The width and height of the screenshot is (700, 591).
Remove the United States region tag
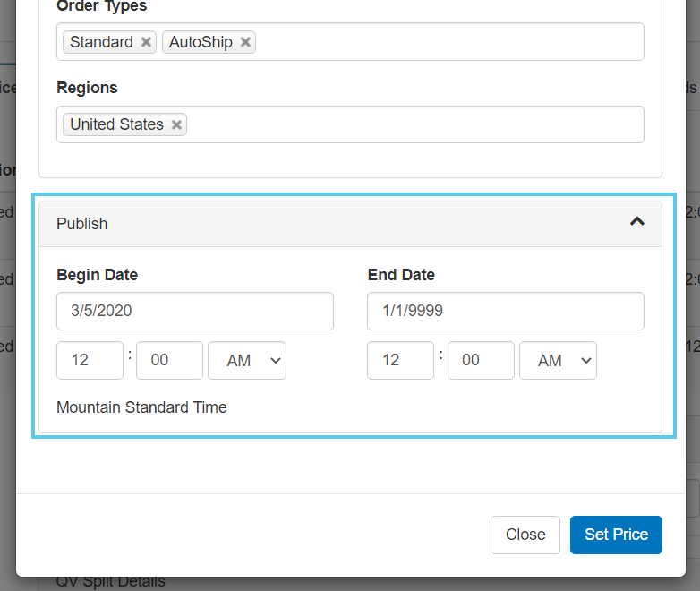click(176, 124)
